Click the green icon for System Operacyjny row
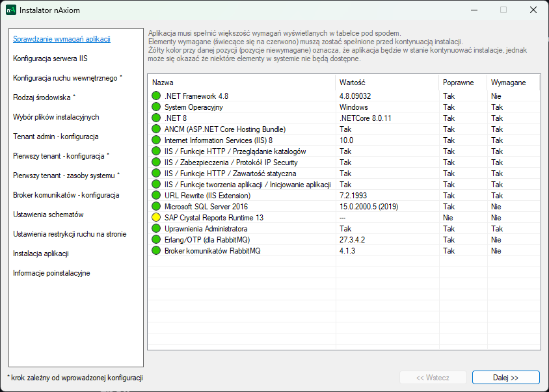549x392 pixels. [156, 107]
